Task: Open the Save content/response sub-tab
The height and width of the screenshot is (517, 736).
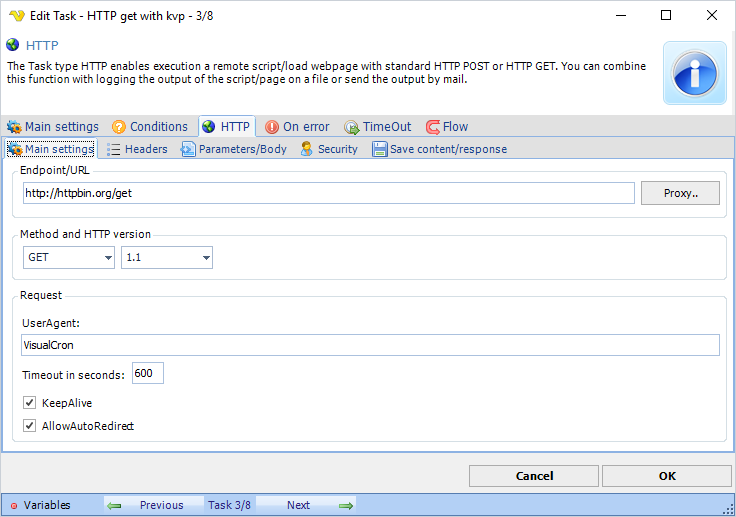Action: (x=440, y=149)
